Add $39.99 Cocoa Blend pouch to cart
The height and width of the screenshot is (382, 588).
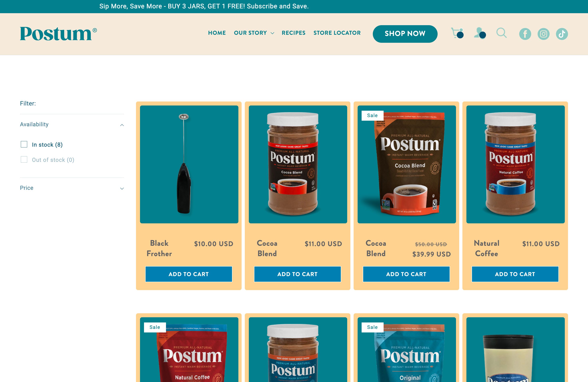(x=406, y=274)
